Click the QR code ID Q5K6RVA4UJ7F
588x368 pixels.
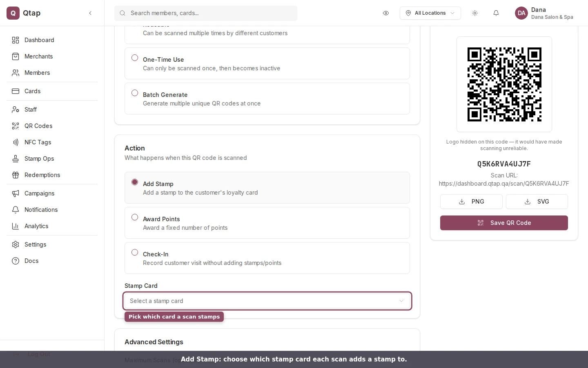click(x=504, y=164)
